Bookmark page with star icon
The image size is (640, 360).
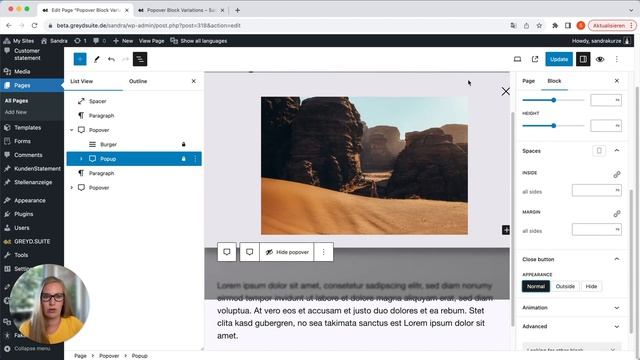click(x=539, y=25)
